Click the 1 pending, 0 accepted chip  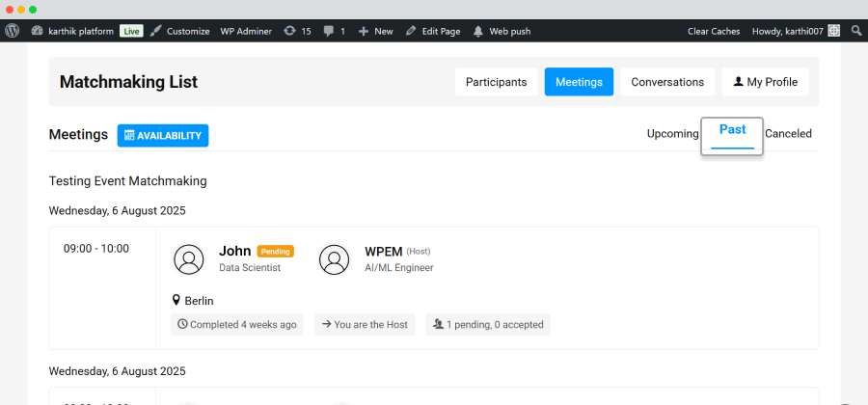[x=488, y=325]
